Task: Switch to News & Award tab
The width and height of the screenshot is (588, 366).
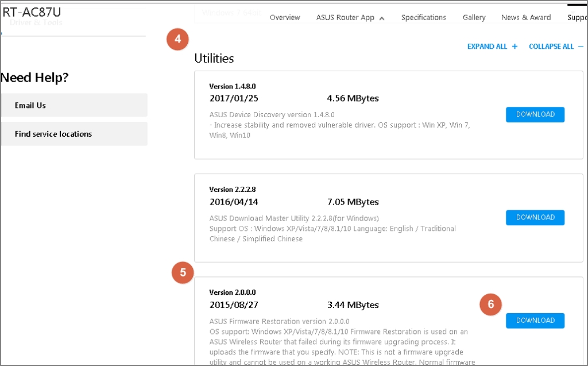Action: [x=526, y=18]
